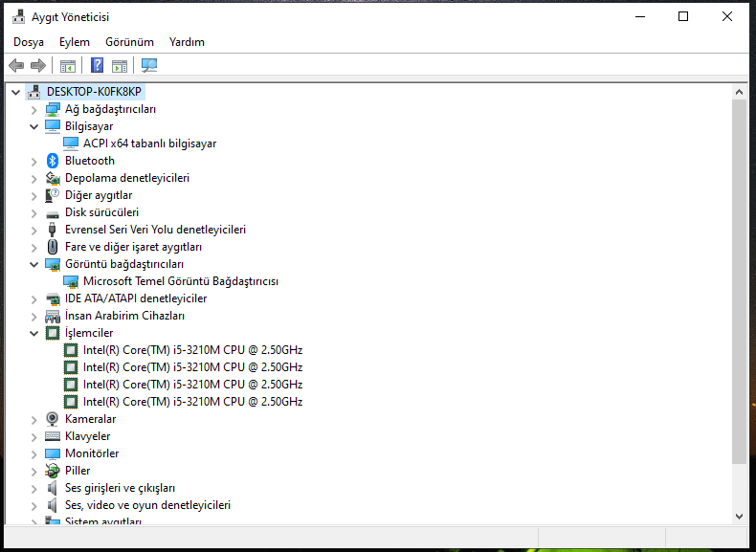The image size is (756, 552).
Task: Expand the Bluetooth category arrow
Action: (33, 162)
